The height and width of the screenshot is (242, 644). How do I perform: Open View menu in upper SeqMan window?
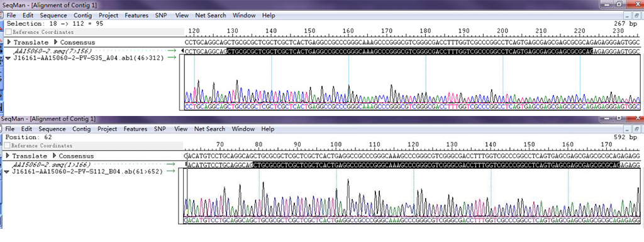pos(182,15)
